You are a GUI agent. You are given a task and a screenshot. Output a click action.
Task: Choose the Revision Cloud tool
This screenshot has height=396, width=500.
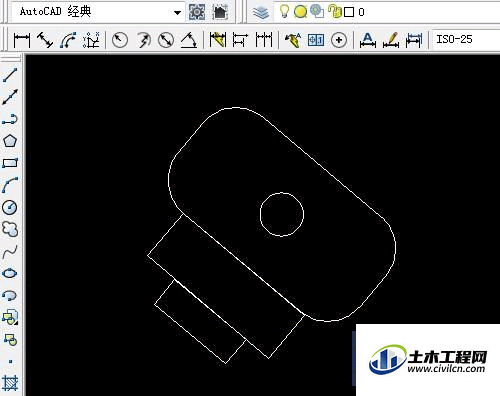click(10, 229)
